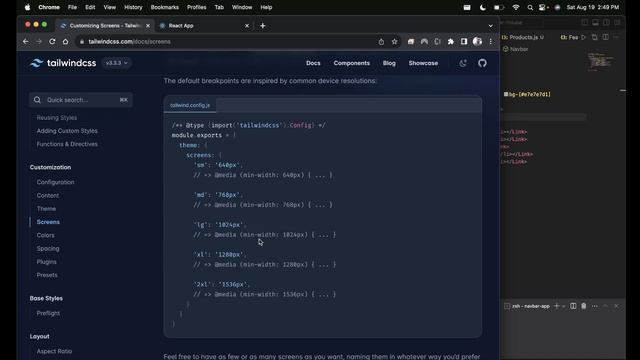
Task: Click the VS Code minimap
Action: [x=600, y=61]
